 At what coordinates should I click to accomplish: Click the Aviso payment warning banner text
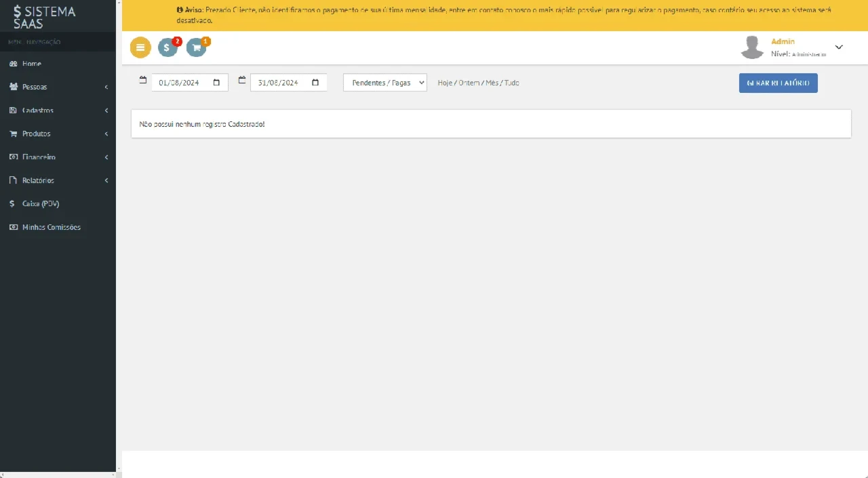(503, 16)
